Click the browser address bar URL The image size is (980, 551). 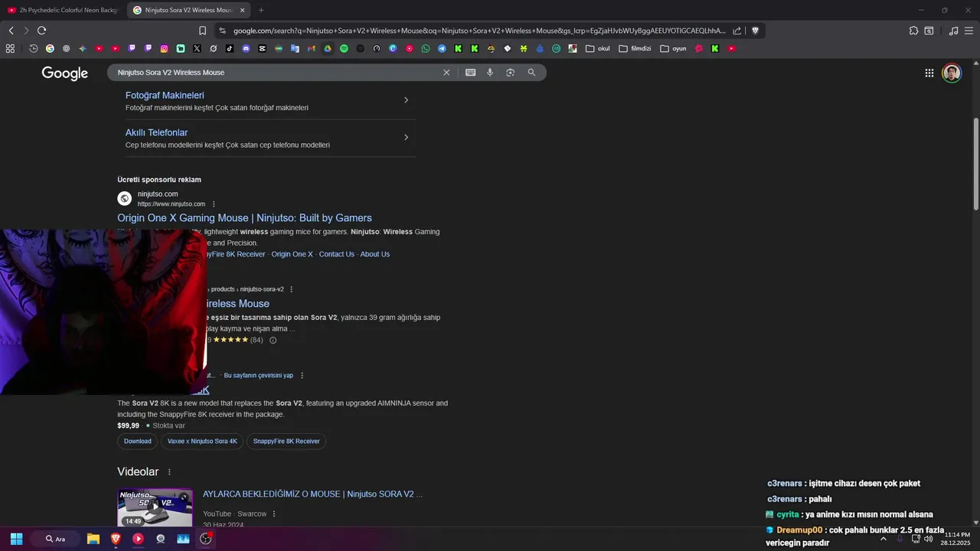coord(479,31)
